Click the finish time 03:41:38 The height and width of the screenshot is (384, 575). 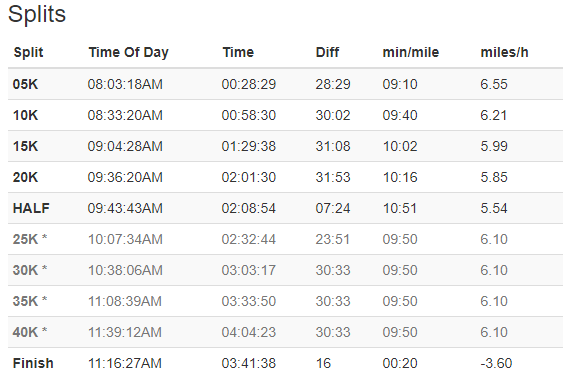point(249,363)
